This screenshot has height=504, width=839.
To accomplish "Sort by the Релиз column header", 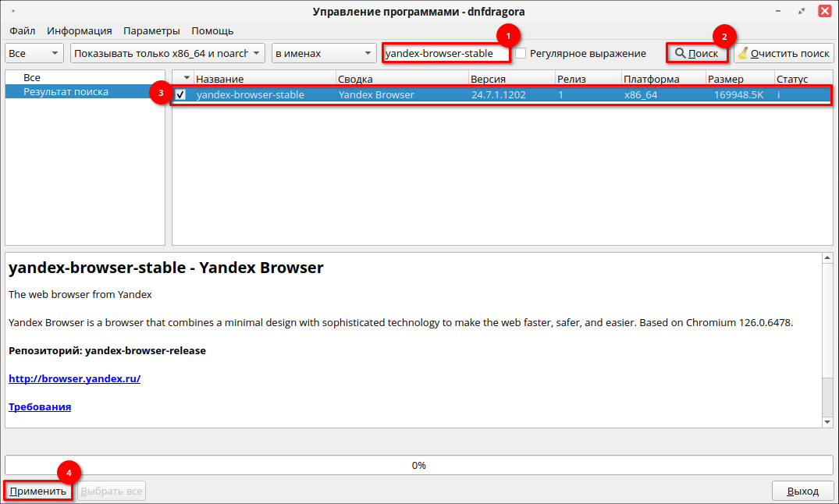I will [588, 79].
